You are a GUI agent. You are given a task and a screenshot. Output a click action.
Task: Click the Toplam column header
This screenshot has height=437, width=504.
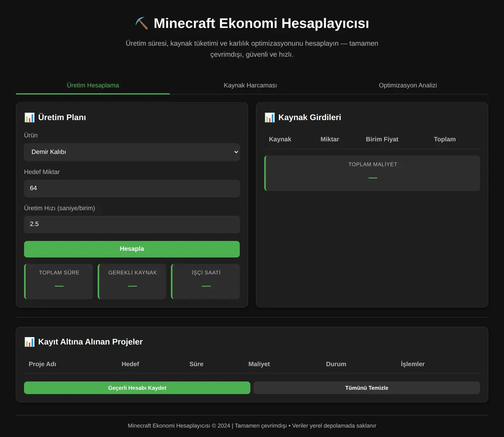pyautogui.click(x=445, y=139)
